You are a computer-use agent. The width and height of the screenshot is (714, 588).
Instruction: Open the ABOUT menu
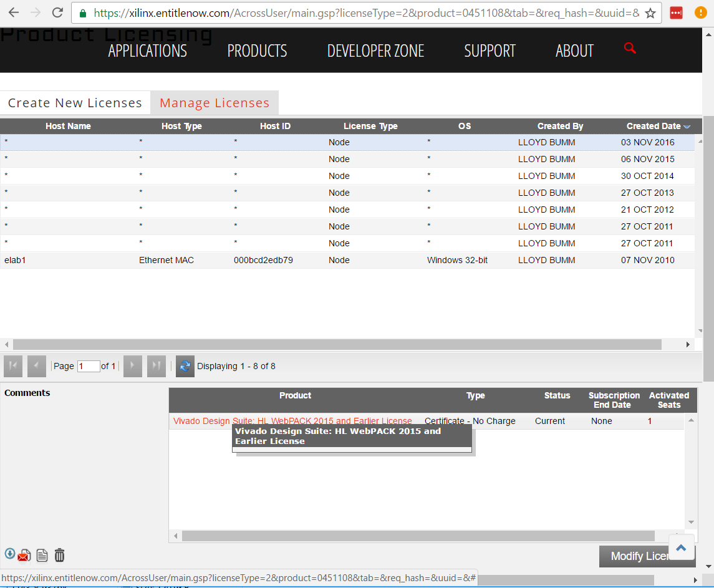pyautogui.click(x=575, y=51)
